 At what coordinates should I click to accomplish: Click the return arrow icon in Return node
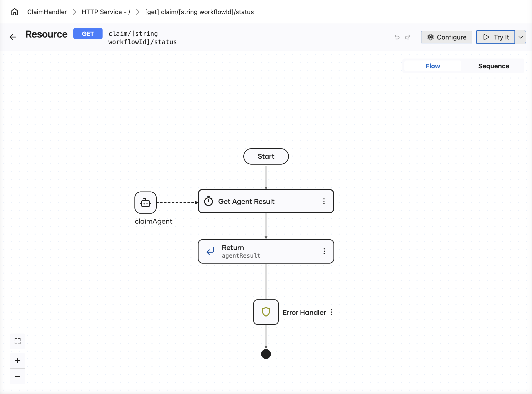click(210, 251)
